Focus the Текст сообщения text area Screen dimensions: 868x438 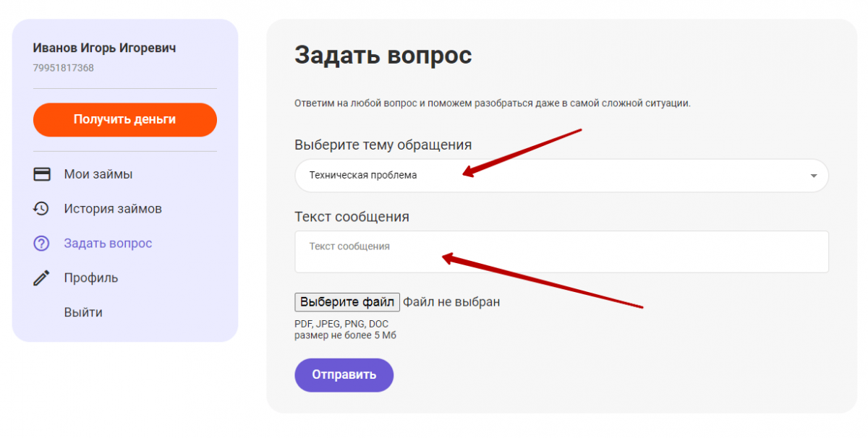(561, 252)
